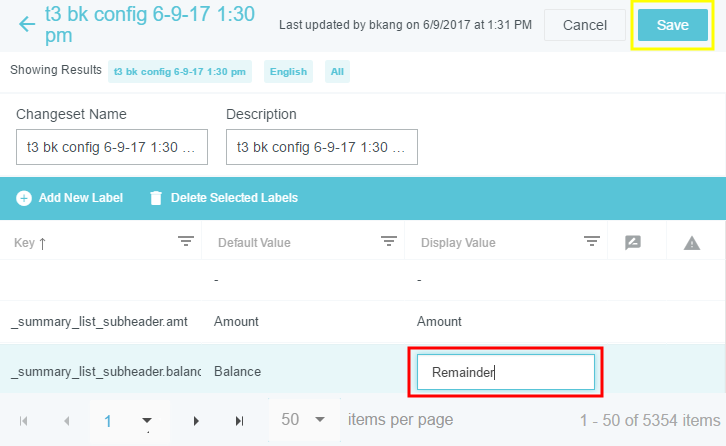Click the Save button

(672, 25)
